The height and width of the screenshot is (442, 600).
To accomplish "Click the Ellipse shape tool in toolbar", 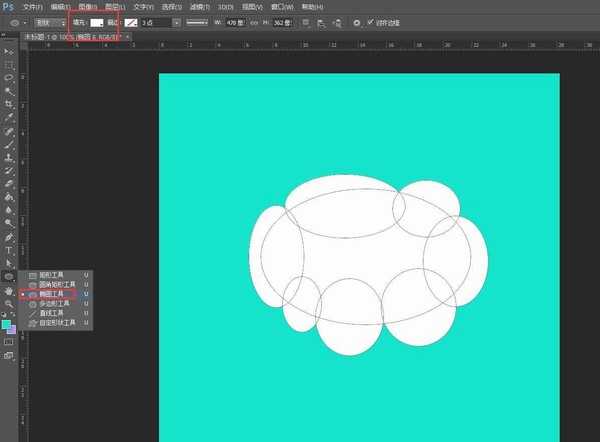I will (9, 276).
